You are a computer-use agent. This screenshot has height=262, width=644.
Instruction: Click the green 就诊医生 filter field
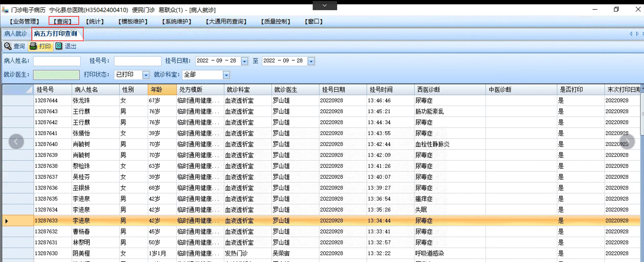pos(56,75)
